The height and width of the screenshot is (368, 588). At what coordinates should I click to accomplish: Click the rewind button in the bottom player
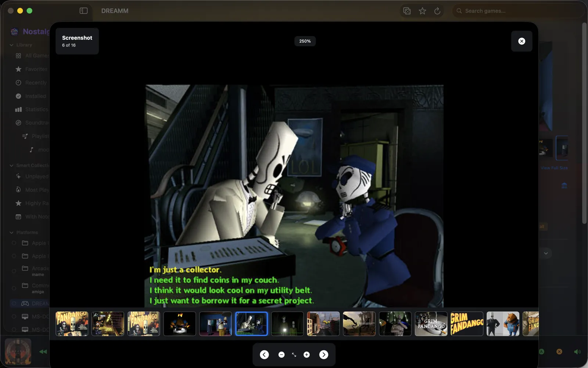tap(43, 352)
